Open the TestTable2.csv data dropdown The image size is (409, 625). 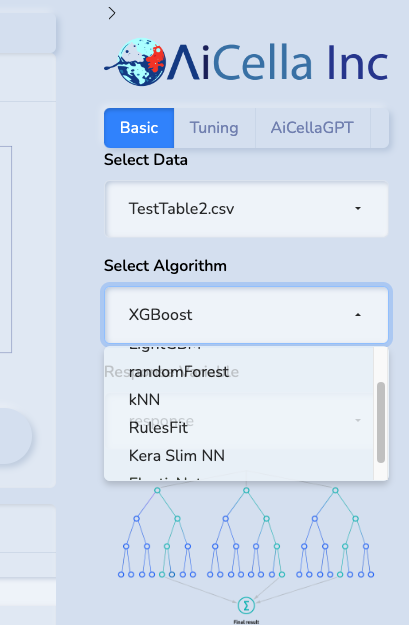tap(246, 209)
